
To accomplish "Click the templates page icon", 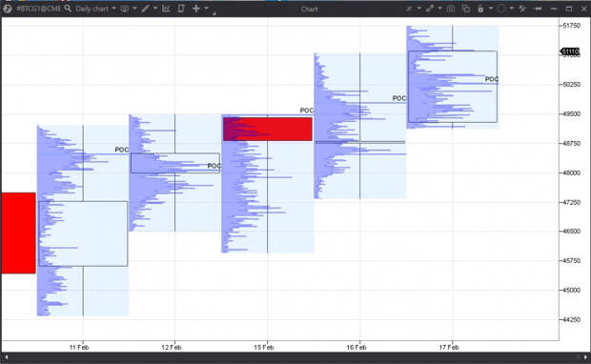I will [181, 9].
